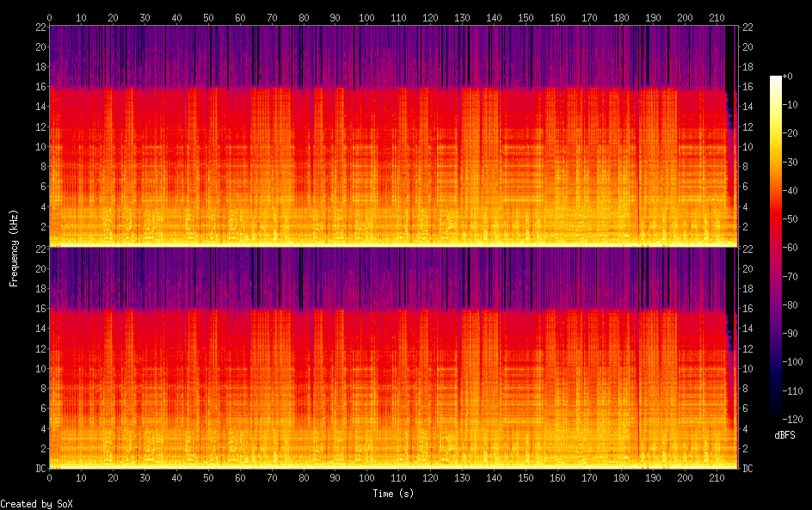Click the 100 tick on bottom time axis
The width and height of the screenshot is (812, 510).
coord(367,477)
